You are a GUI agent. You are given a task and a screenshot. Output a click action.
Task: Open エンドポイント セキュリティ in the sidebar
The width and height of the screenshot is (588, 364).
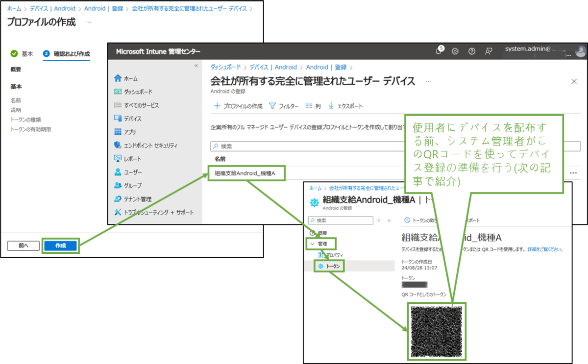click(146, 146)
